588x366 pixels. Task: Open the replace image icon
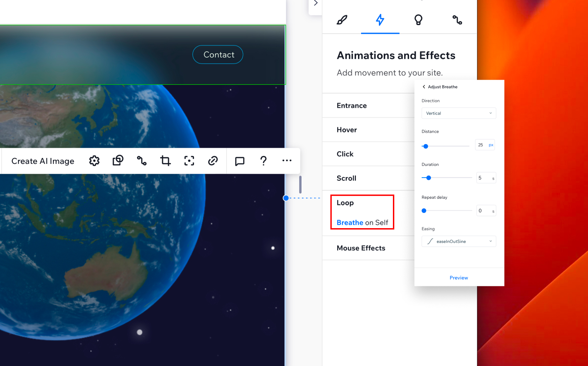[118, 161]
